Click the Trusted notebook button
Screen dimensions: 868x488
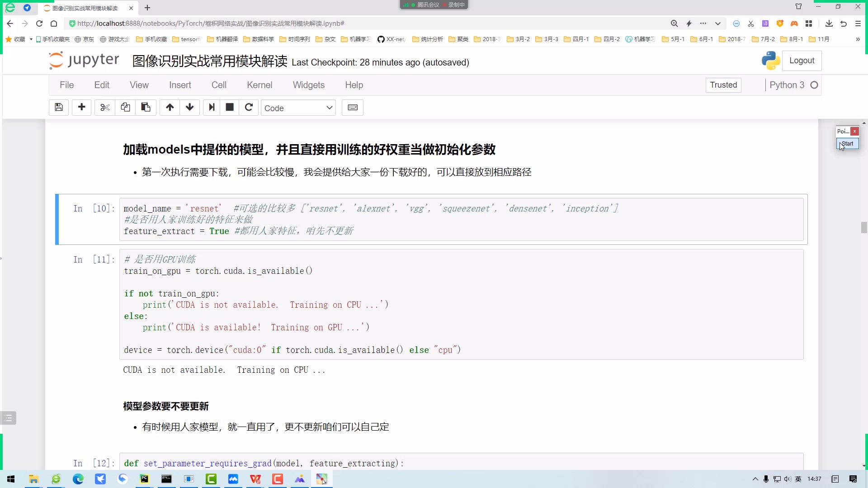click(723, 85)
